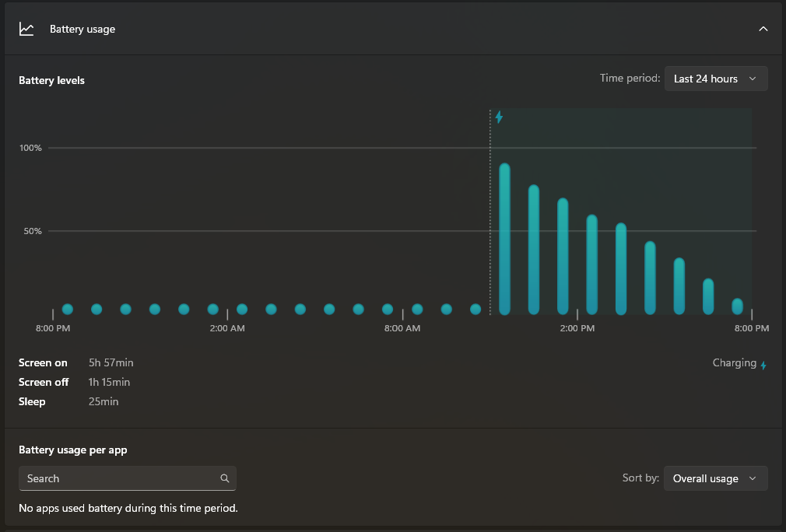Image resolution: width=786 pixels, height=532 pixels.
Task: Click the "Sleep" label
Action: (32, 402)
